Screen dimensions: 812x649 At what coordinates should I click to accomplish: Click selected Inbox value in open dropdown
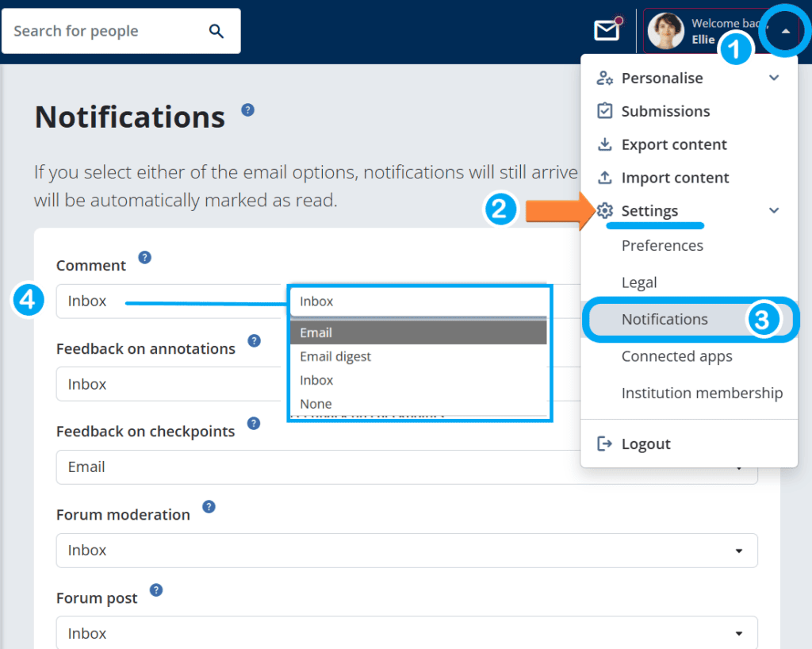click(419, 301)
